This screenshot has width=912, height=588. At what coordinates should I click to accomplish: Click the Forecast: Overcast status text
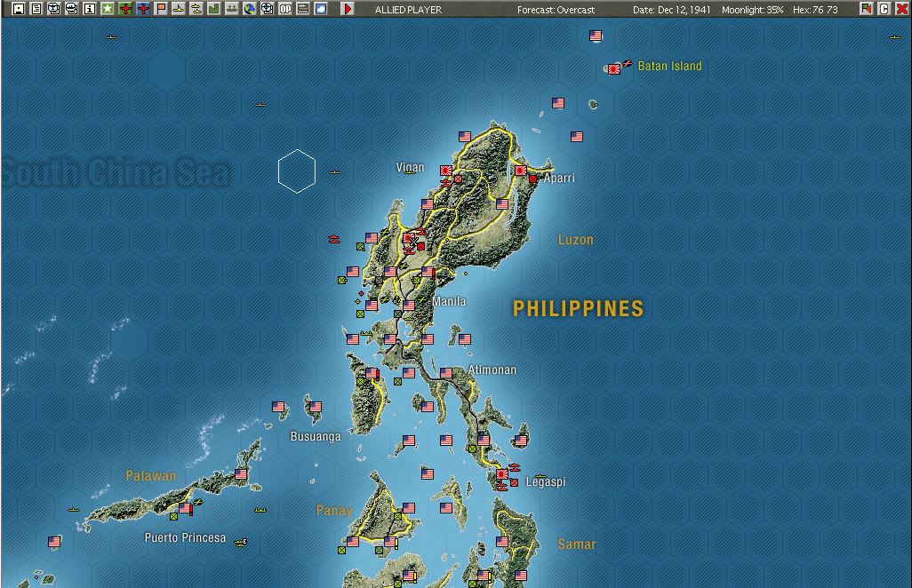(556, 10)
